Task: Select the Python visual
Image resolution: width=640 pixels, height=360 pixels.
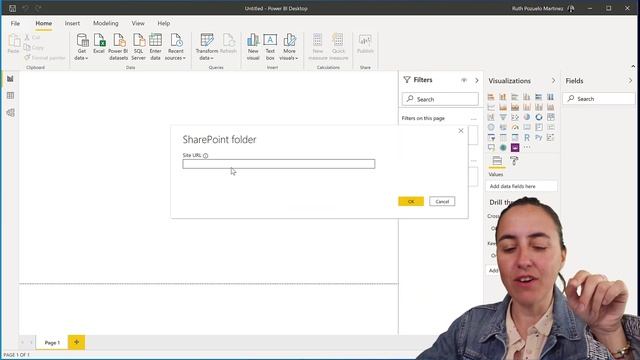Action: [539, 138]
